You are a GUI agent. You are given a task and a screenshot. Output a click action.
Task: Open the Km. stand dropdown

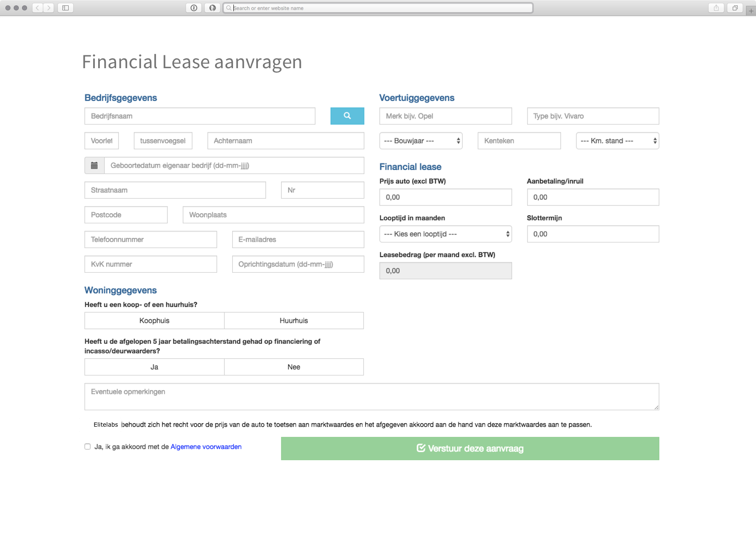point(617,141)
